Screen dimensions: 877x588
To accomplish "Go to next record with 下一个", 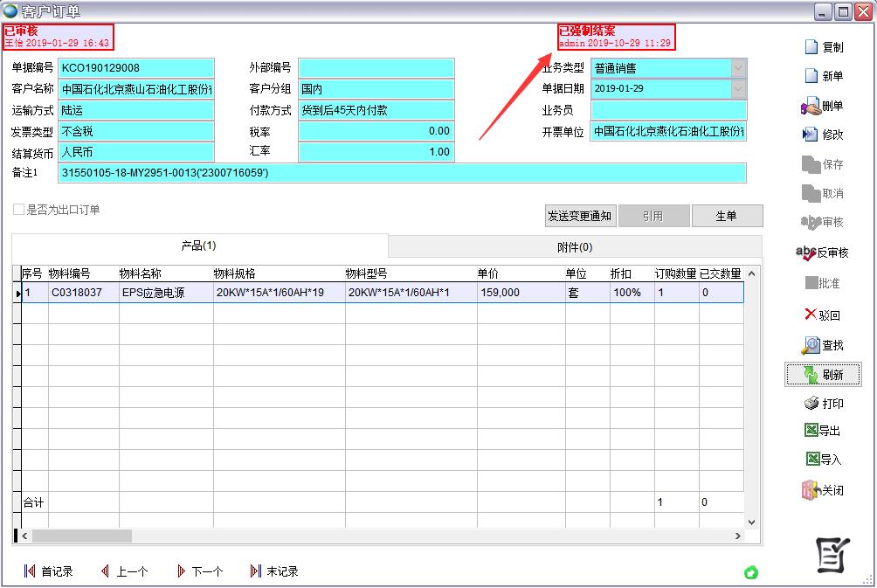I will click(199, 571).
